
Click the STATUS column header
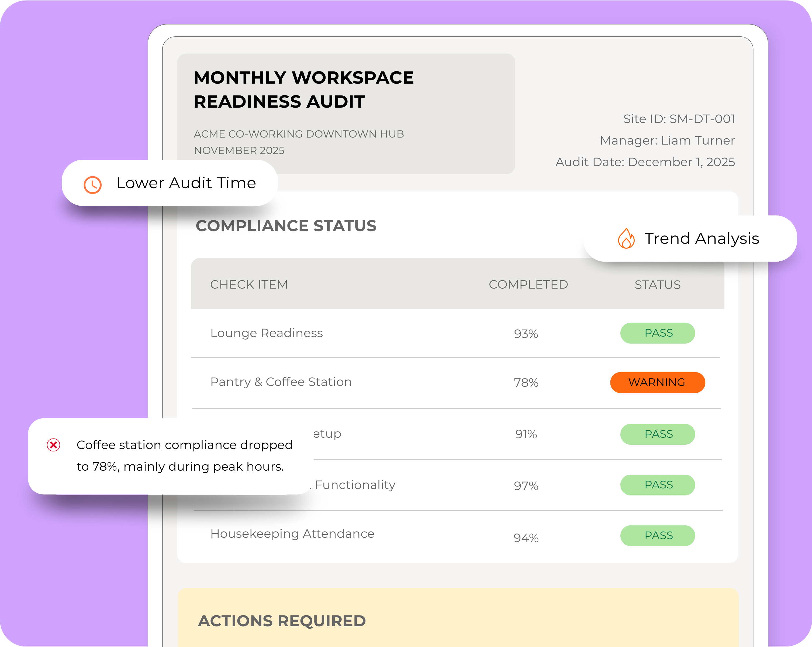tap(657, 285)
